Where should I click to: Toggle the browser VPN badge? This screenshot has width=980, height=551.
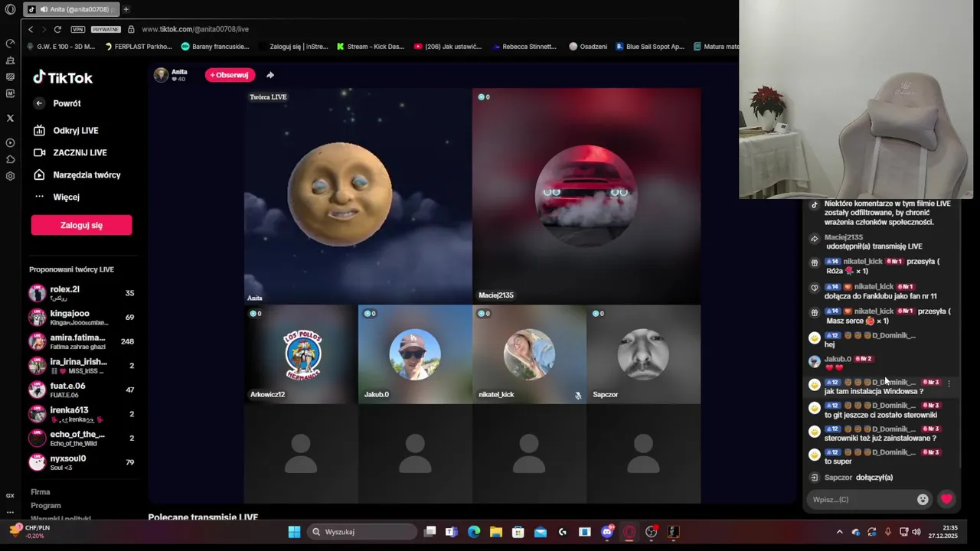[x=77, y=29]
